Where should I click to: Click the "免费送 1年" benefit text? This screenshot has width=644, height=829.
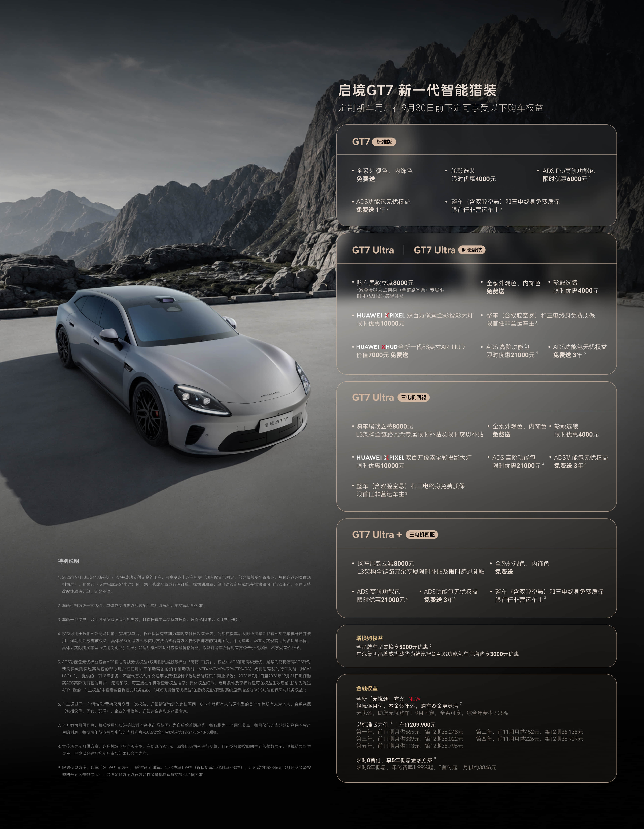tap(371, 210)
